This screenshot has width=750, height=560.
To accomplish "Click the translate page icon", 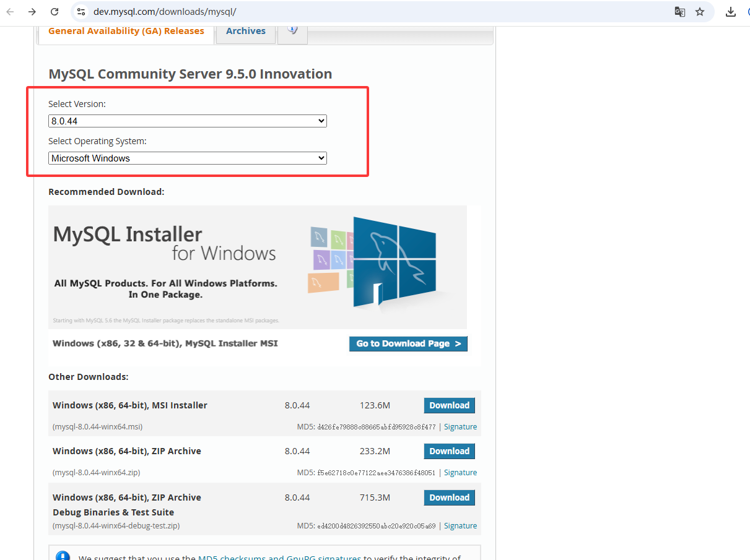I will [679, 12].
